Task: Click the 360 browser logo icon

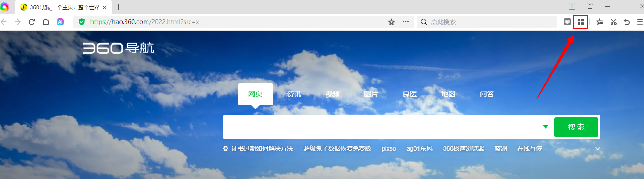Action: point(4,7)
